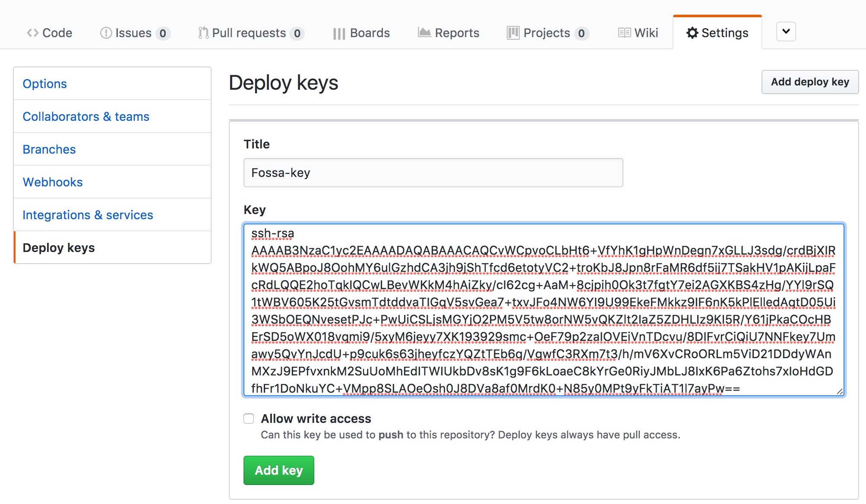Enable the Allow write access checkbox
The height and width of the screenshot is (504, 866).
click(x=249, y=419)
